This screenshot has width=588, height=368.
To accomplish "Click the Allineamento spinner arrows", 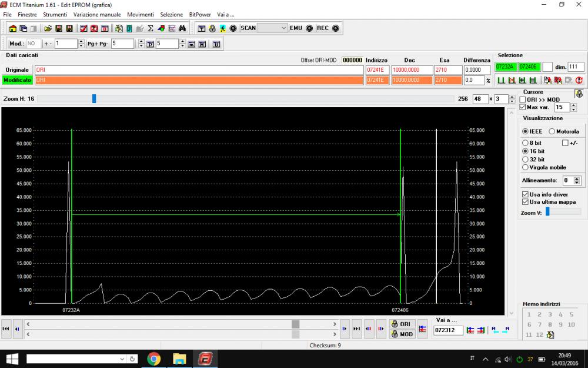I will (577, 180).
